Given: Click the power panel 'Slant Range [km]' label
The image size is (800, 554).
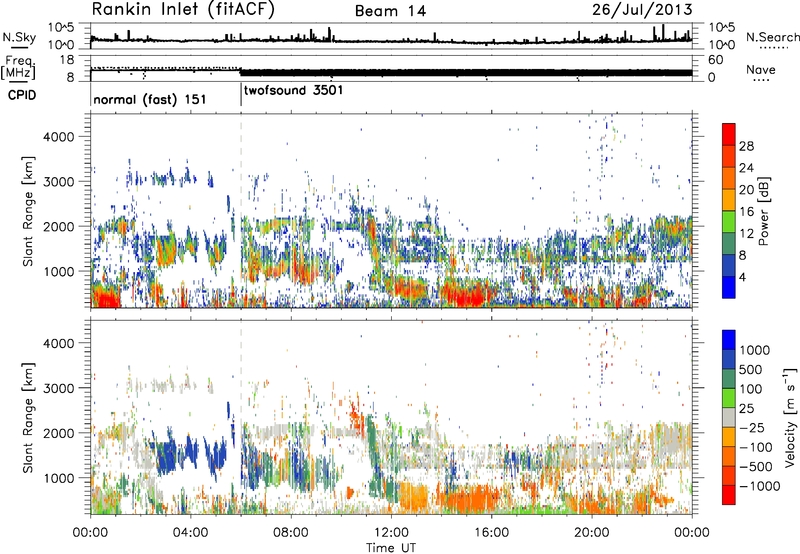Looking at the screenshot, I should click(x=28, y=211).
